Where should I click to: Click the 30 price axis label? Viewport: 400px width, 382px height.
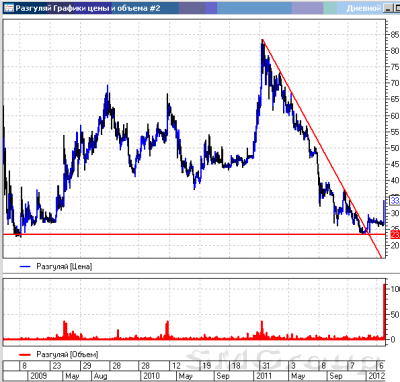click(x=395, y=213)
